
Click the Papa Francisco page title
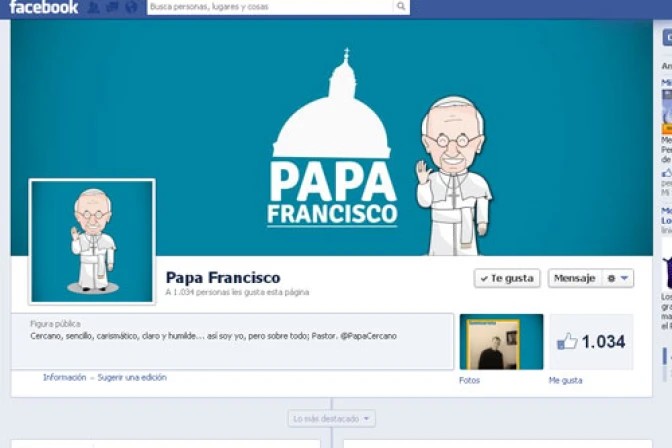223,277
